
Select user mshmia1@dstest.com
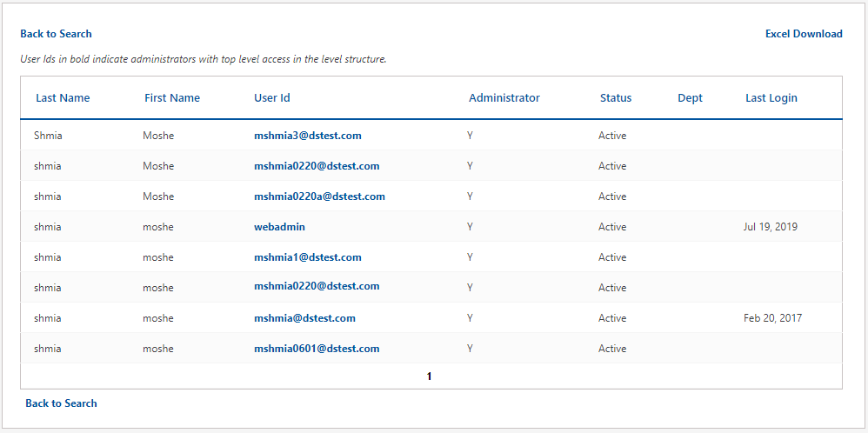coord(307,257)
